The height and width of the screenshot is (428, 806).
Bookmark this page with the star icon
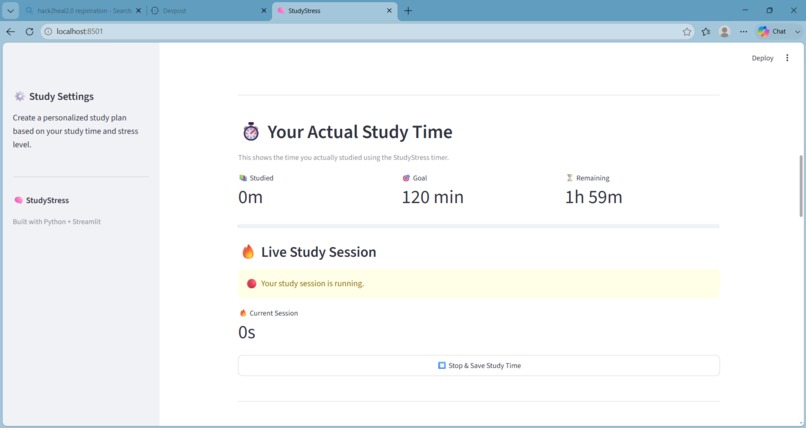coord(687,31)
